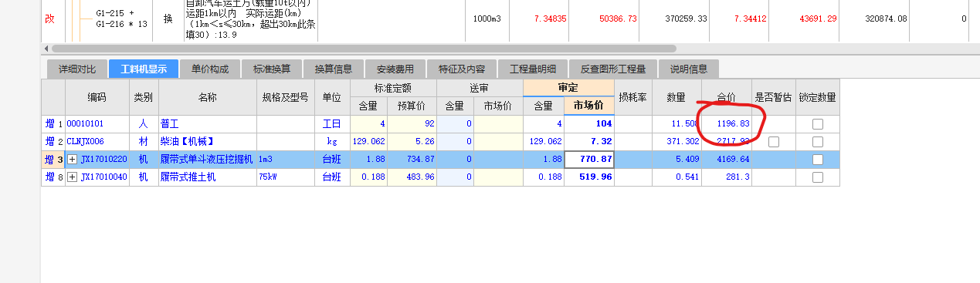Click the 合价 column header
The image size is (980, 283).
click(x=726, y=97)
